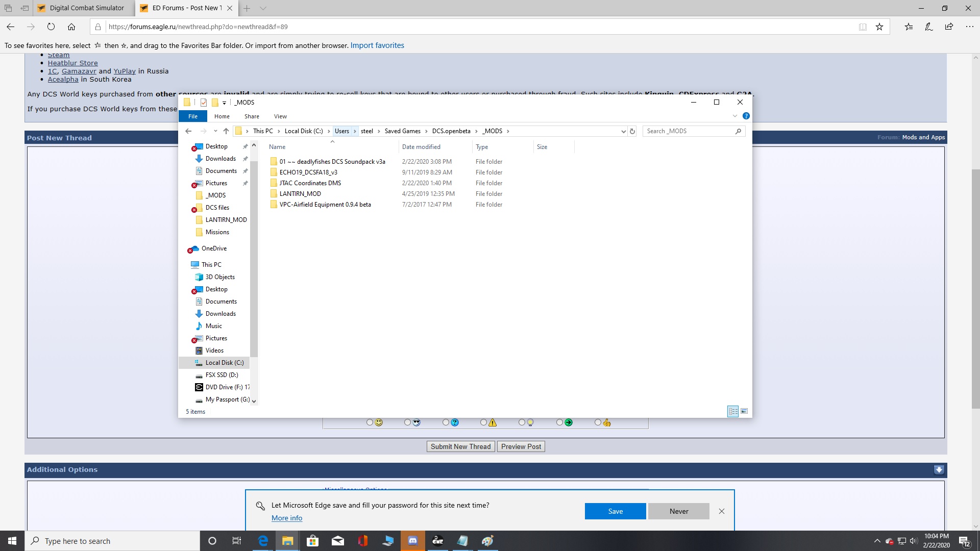Collapse the Additional Options section
This screenshot has height=551, width=980.
939,470
